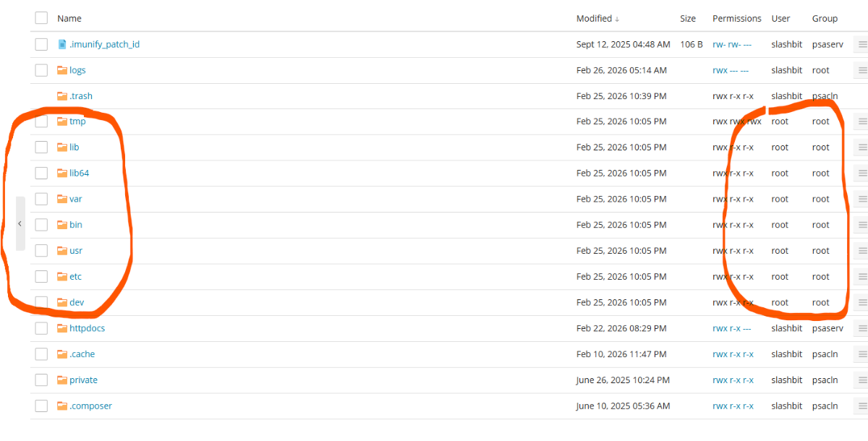This screenshot has height=441, width=868.
Task: Toggle the select-all checkbox in header
Action: (x=41, y=18)
